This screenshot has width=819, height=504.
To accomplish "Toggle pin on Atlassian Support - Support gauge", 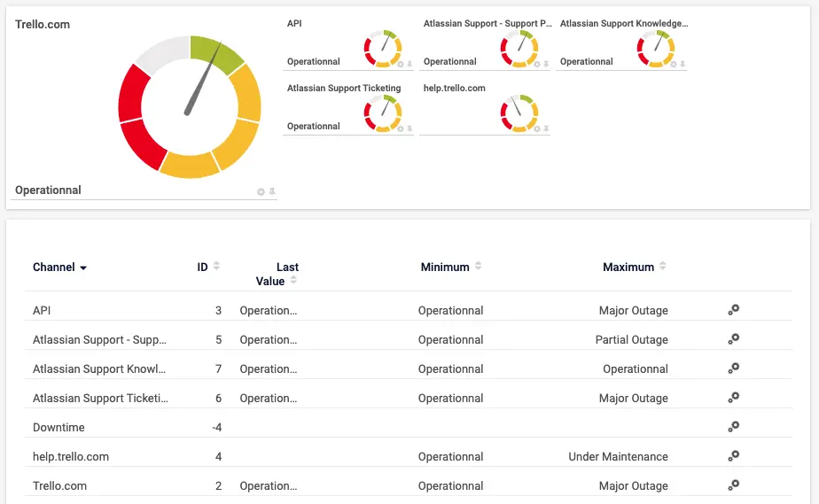I will click(546, 64).
